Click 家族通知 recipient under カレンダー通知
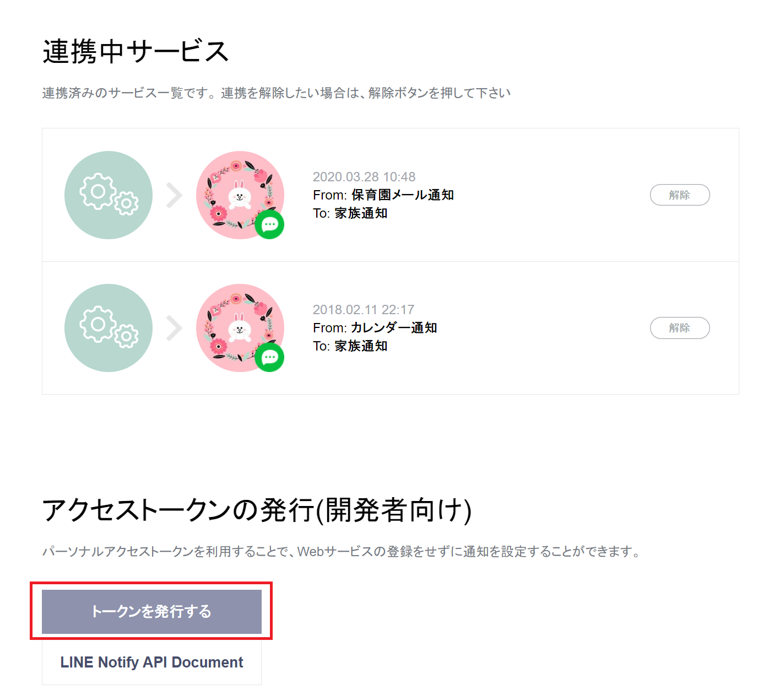 click(361, 346)
